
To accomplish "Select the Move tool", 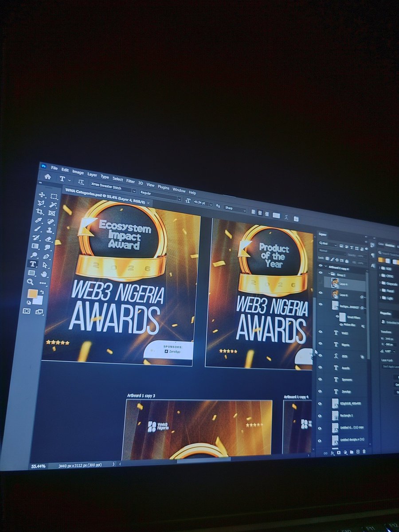I will [x=42, y=195].
